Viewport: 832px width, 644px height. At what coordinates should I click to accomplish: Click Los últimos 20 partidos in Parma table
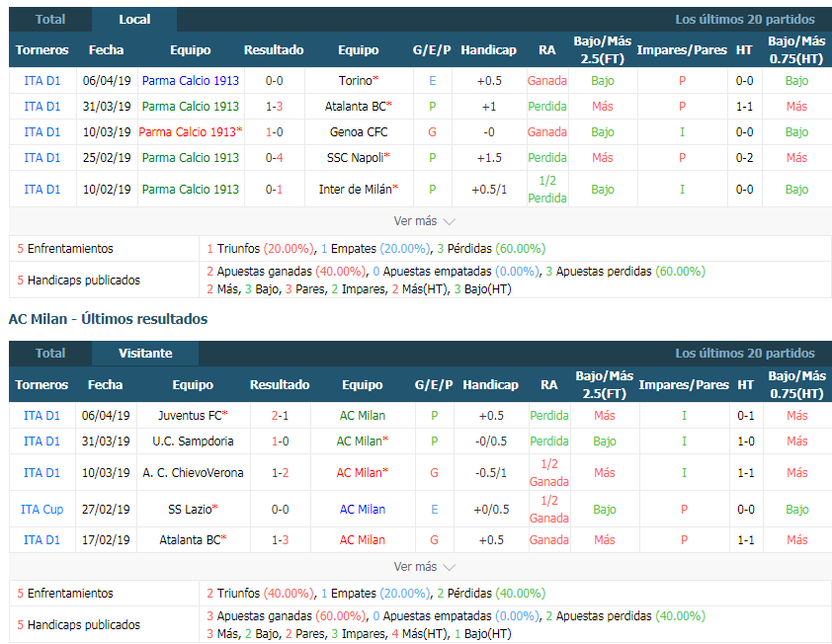pos(744,20)
